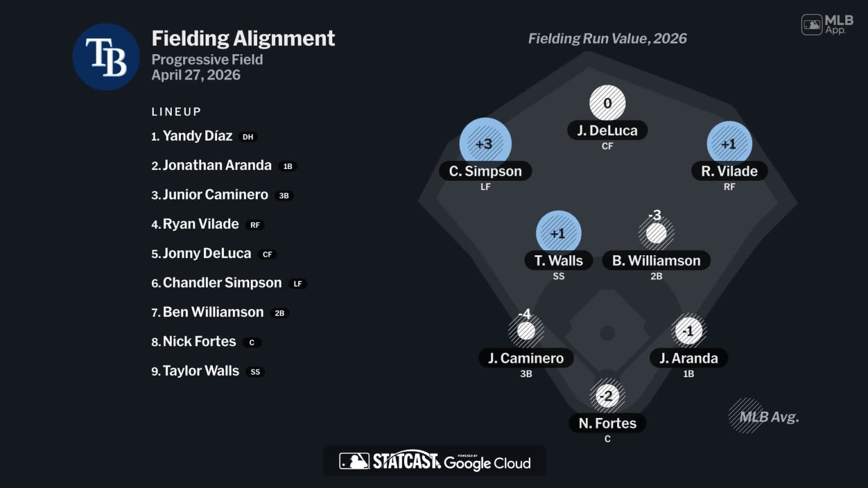Select Junior Caminero in the lineup
The height and width of the screenshot is (488, 868).
[215, 195]
